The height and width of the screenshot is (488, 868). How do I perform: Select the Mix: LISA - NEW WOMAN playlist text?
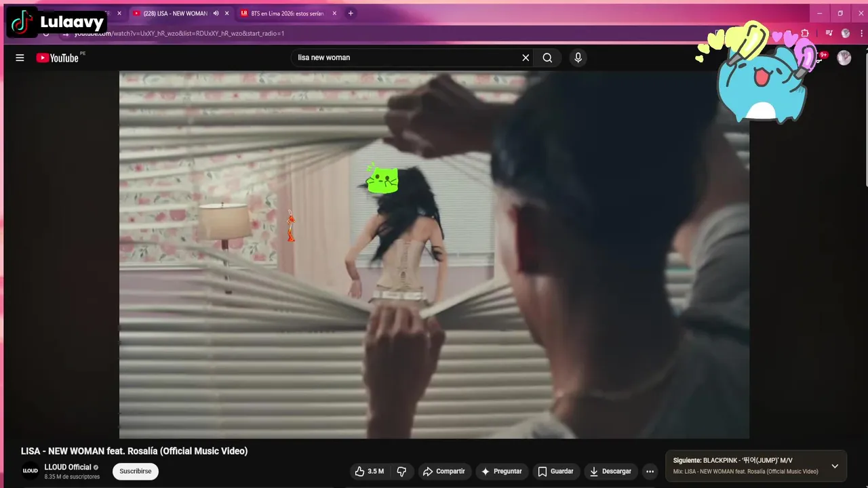(x=745, y=472)
